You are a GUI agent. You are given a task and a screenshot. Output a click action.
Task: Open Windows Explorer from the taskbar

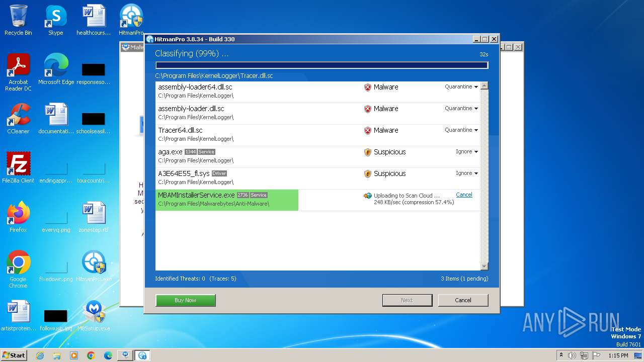click(x=57, y=355)
